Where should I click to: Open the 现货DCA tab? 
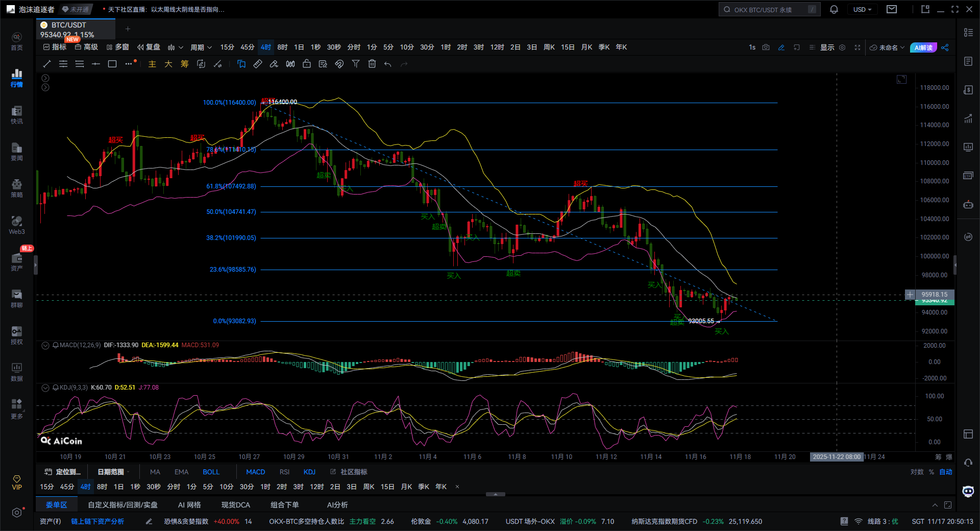point(235,505)
